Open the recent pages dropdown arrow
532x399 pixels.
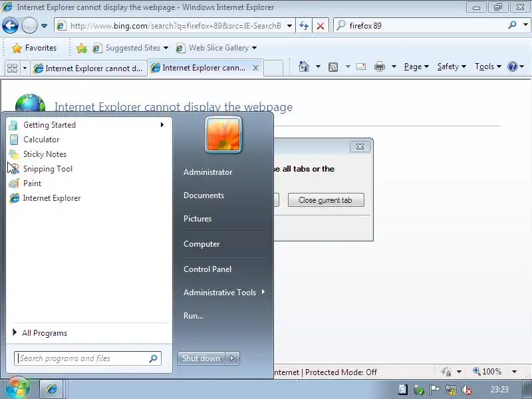44,26
